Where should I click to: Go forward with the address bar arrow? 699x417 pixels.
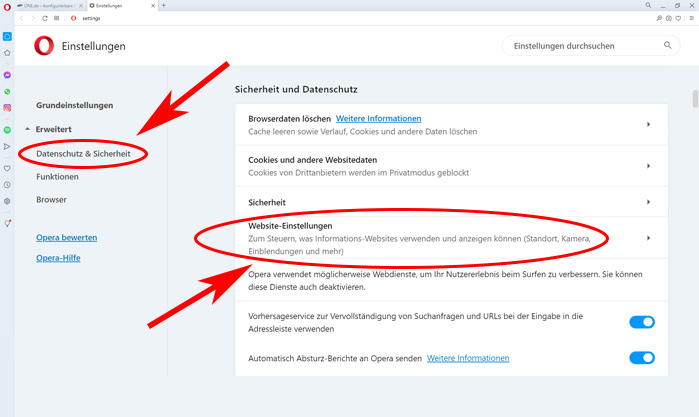click(33, 18)
